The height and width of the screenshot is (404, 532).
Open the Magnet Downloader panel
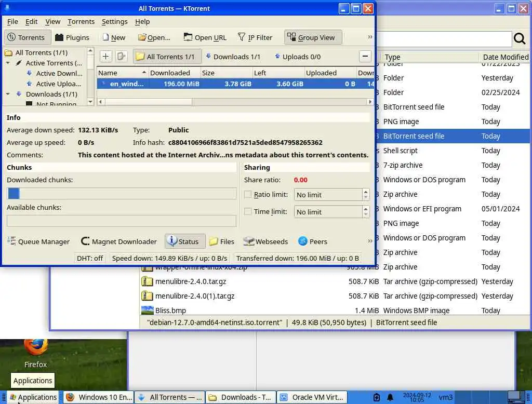[x=119, y=241]
